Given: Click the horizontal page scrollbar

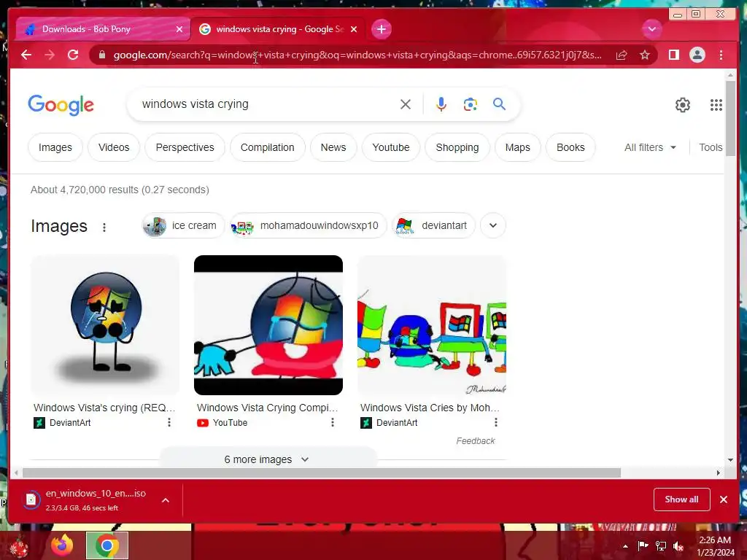Looking at the screenshot, I should [322, 472].
